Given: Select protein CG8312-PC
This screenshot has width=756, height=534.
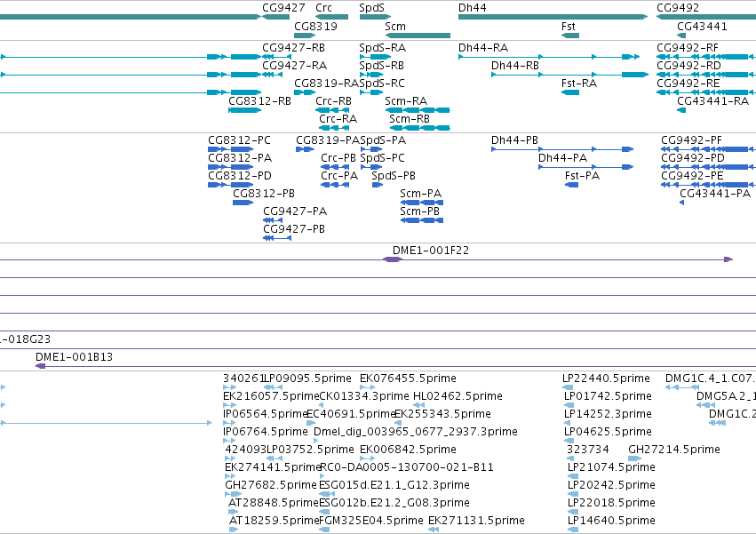Looking at the screenshot, I should point(230,149).
